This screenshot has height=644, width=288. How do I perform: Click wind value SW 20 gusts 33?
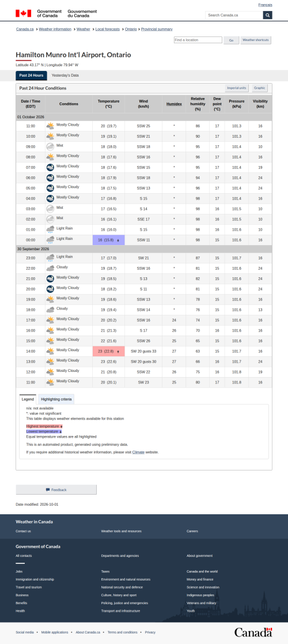pyautogui.click(x=143, y=352)
